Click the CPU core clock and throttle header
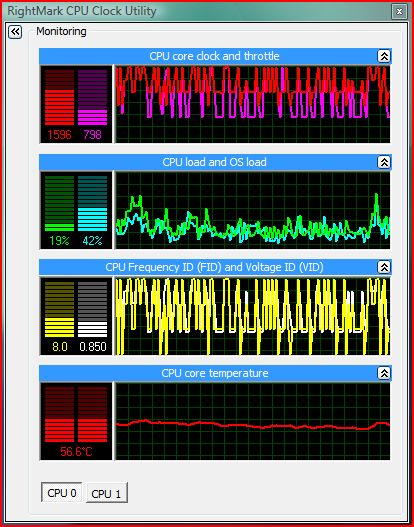Viewport: 414px width, 527px height. pyautogui.click(x=215, y=56)
